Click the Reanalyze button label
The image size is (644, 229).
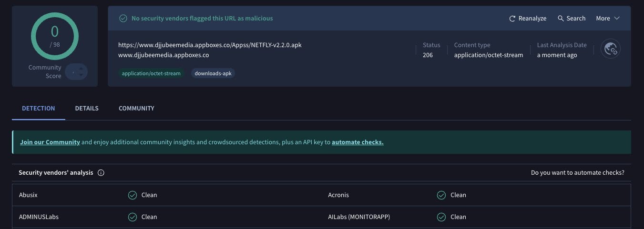click(532, 18)
